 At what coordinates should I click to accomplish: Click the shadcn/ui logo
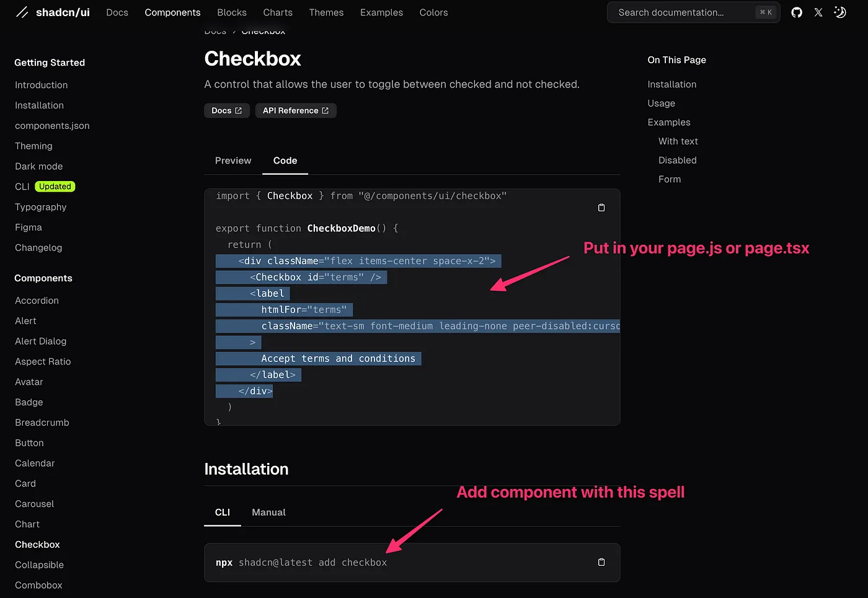(x=53, y=12)
